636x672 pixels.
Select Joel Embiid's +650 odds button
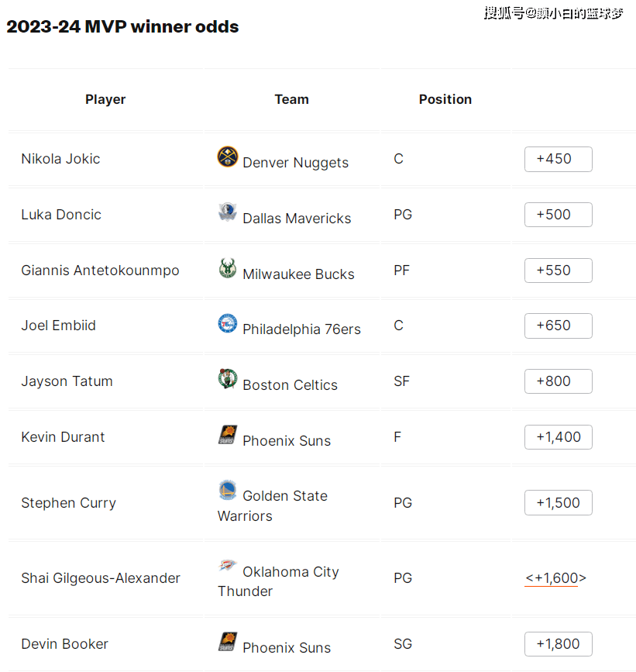(558, 326)
